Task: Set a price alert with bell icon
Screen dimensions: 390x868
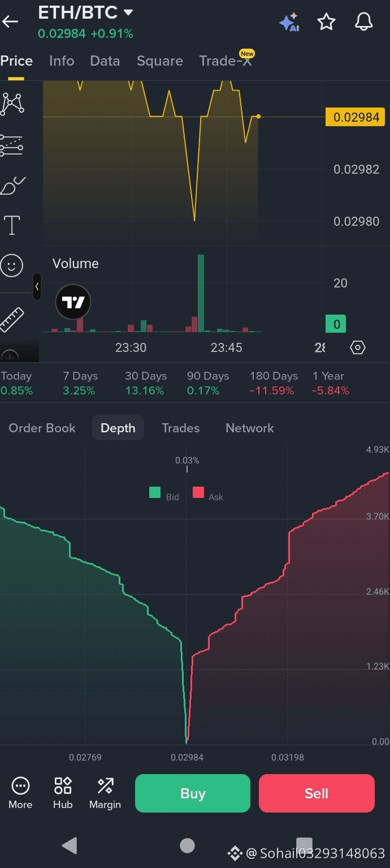Action: [363, 22]
